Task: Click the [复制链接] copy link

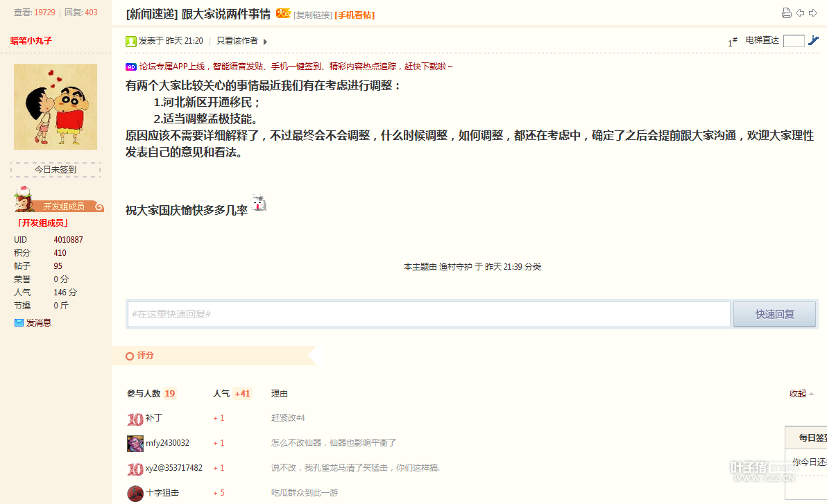Action: [313, 15]
